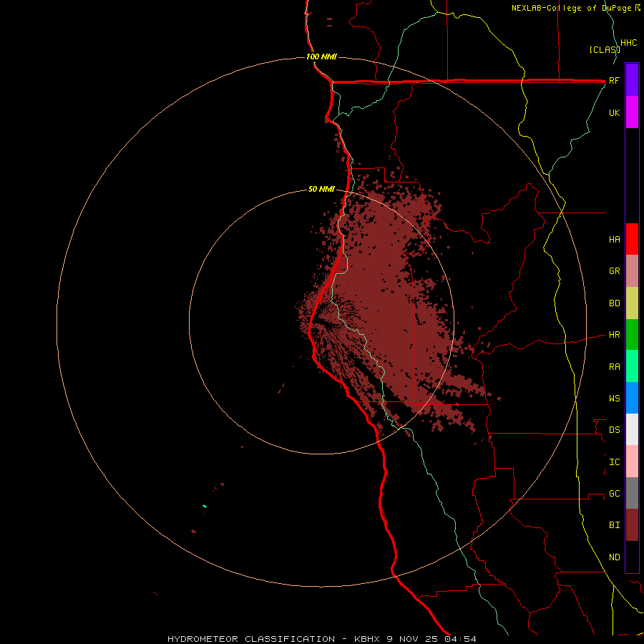
Task: Click the KBHX radar site identifier
Action: 367,639
